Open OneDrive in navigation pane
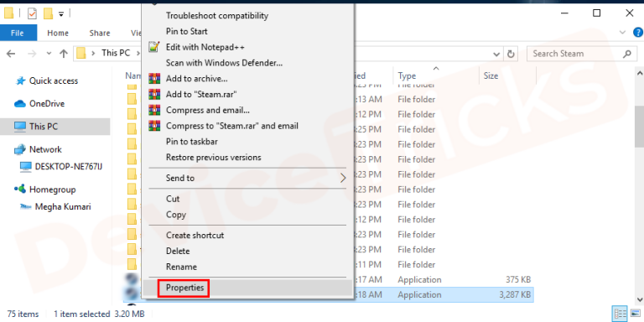 46,104
